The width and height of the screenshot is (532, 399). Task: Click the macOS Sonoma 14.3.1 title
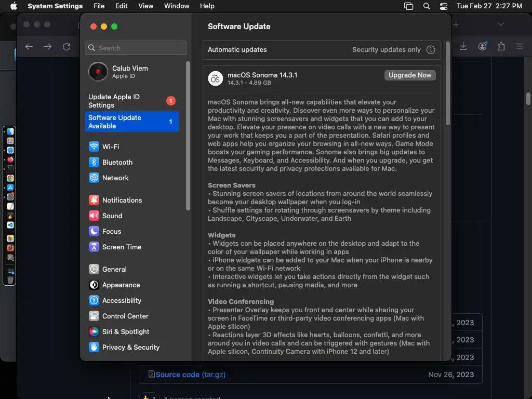coord(262,75)
